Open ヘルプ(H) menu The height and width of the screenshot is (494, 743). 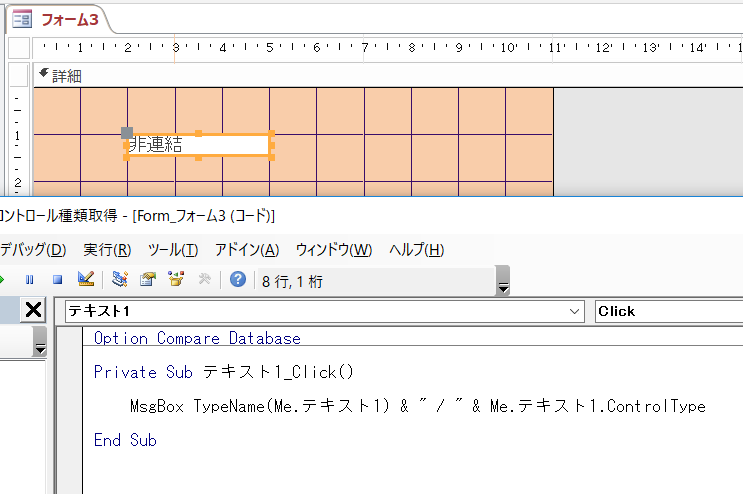coord(417,250)
